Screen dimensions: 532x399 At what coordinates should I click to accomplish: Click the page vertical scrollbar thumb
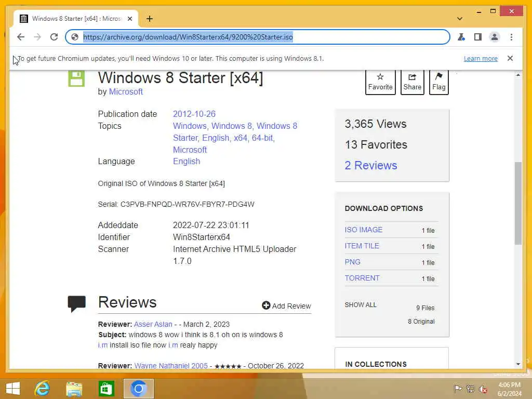(x=518, y=203)
